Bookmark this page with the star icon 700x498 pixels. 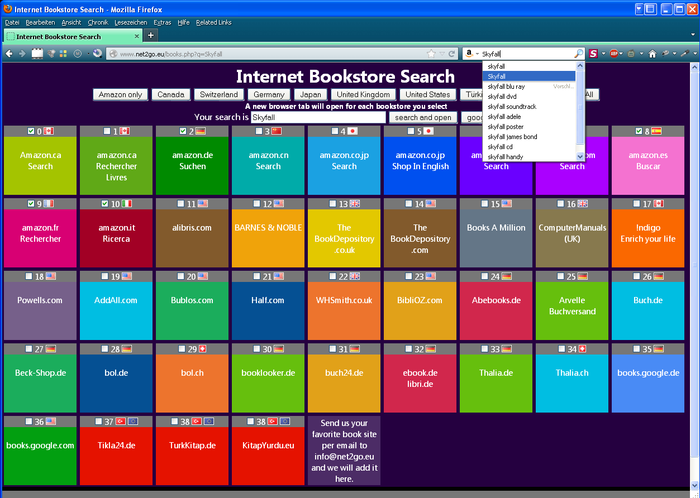pos(431,54)
